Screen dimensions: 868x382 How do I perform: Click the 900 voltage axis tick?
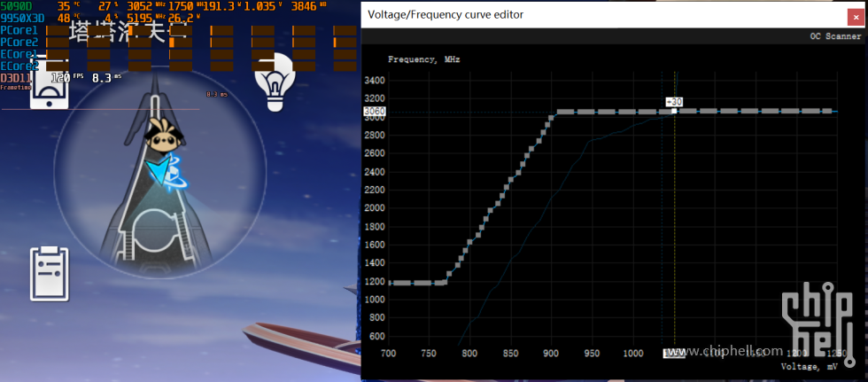551,354
